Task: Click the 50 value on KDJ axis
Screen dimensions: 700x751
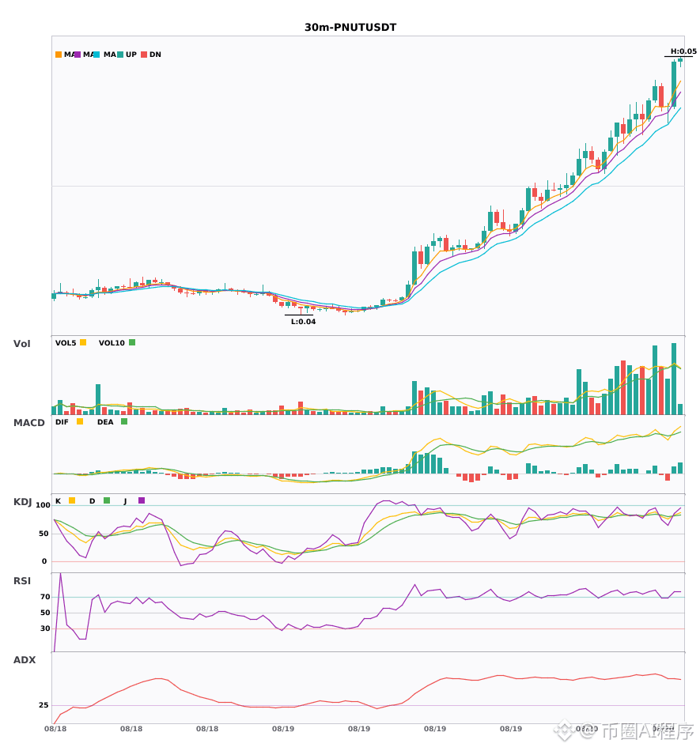Action: pos(44,534)
